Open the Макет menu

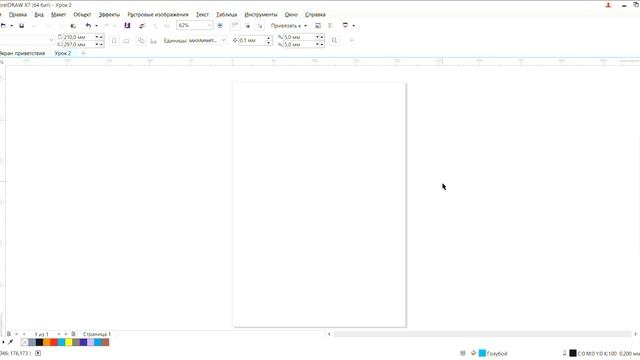pyautogui.click(x=58, y=15)
